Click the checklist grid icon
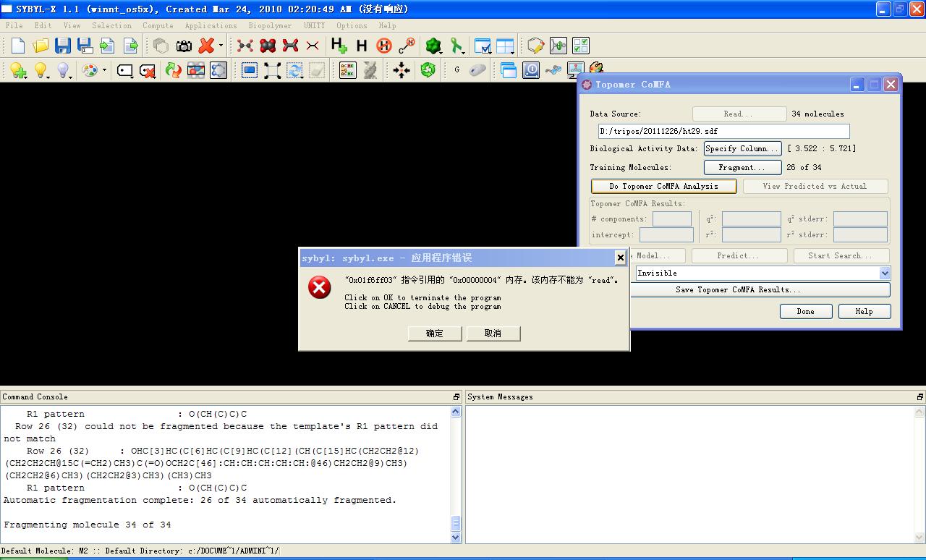The width and height of the screenshot is (926, 560). [581, 46]
